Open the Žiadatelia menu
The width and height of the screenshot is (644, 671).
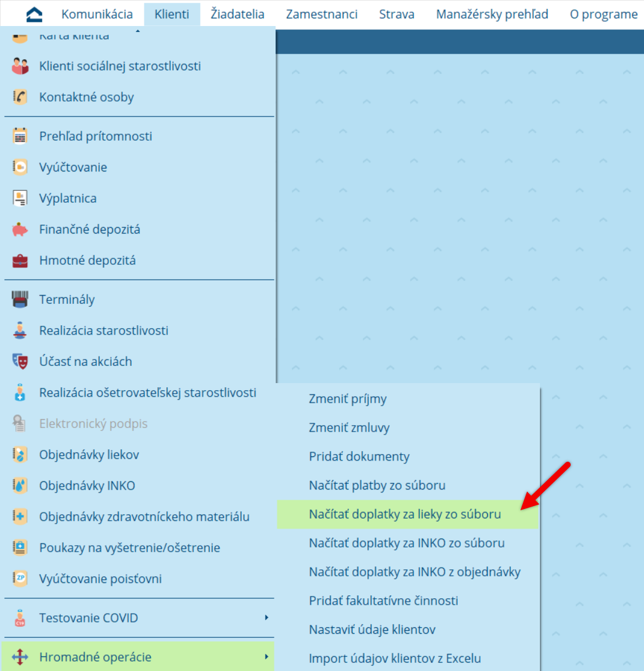(237, 14)
